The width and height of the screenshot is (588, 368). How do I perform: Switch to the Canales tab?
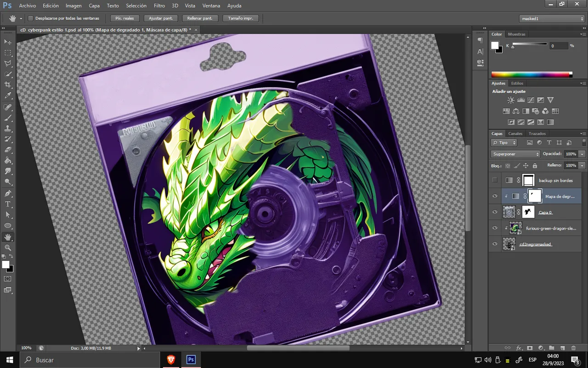pos(515,133)
